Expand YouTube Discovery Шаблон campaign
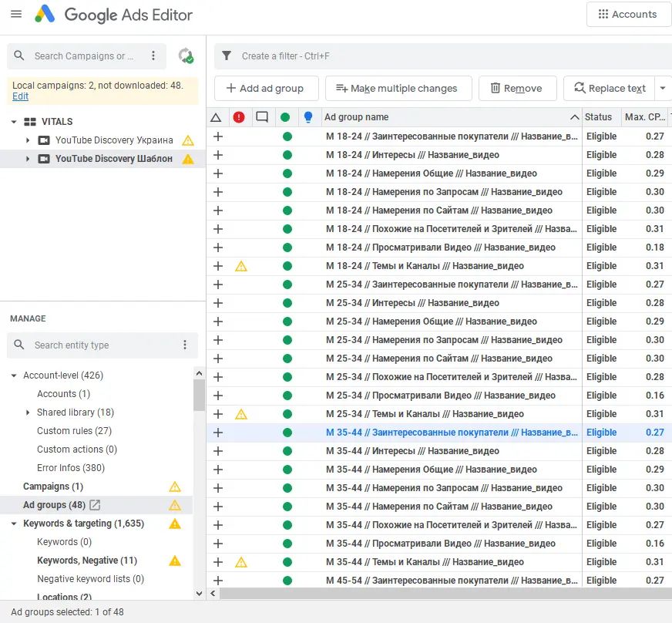Viewport: 672px width, 623px height. [x=28, y=159]
